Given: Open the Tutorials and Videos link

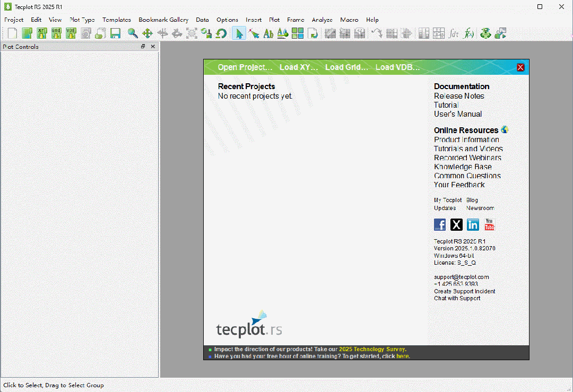Looking at the screenshot, I should click(468, 149).
